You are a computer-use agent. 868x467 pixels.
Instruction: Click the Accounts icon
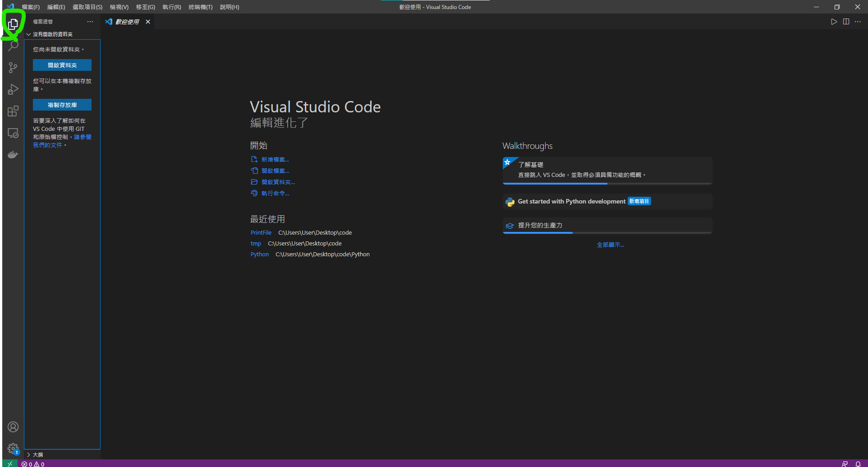click(13, 427)
